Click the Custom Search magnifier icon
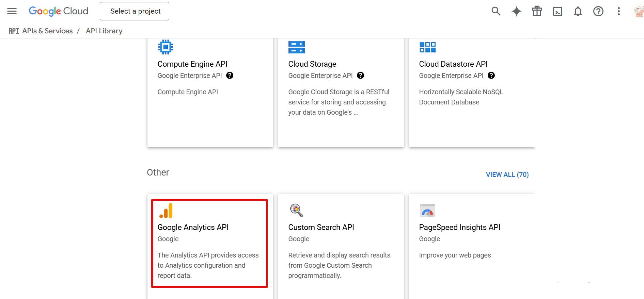The image size is (644, 299). 296,210
